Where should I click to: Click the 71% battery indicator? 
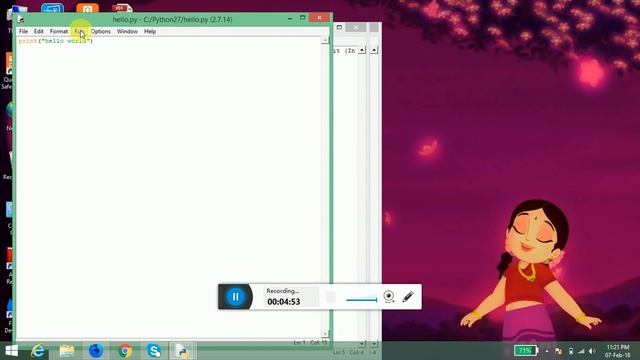526,351
